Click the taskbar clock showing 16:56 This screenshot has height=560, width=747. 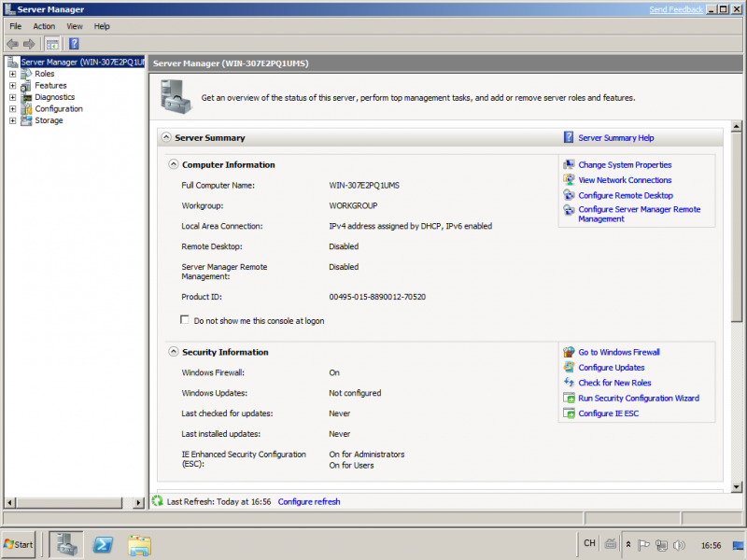click(x=711, y=545)
